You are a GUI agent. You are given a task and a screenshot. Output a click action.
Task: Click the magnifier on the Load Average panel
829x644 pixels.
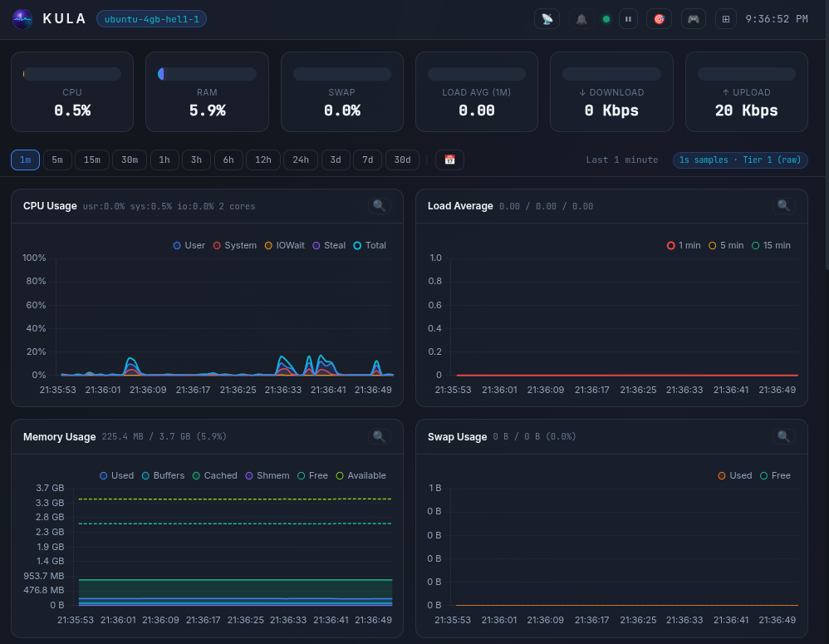(782, 205)
